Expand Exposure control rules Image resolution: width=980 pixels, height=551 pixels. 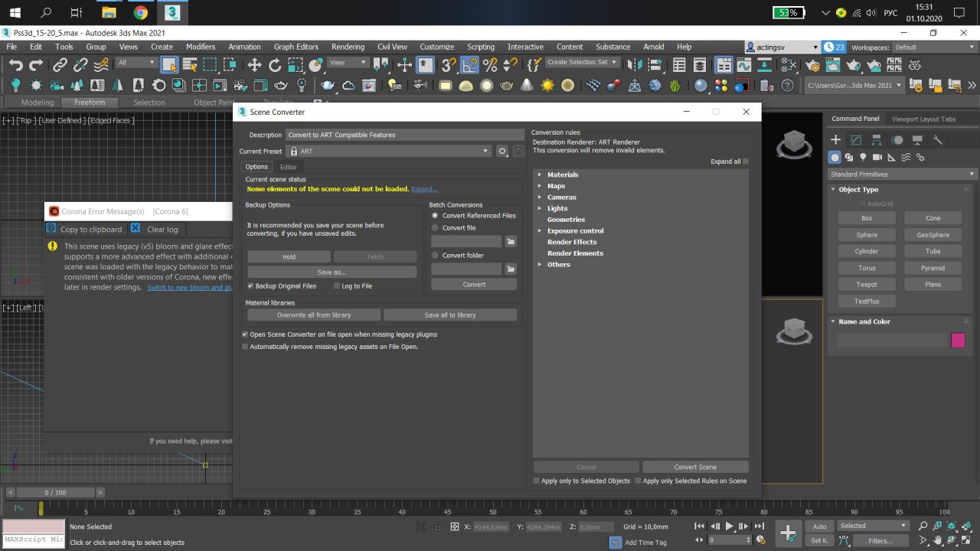coord(540,230)
